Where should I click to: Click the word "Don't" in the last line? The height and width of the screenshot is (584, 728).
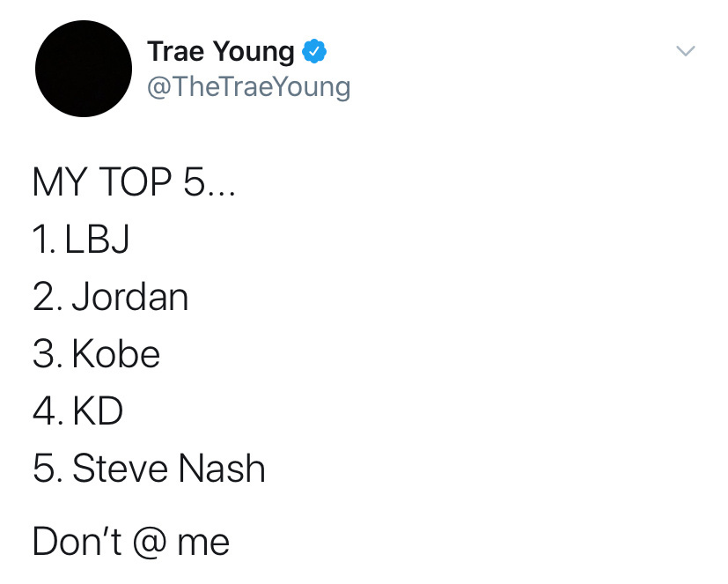click(77, 542)
